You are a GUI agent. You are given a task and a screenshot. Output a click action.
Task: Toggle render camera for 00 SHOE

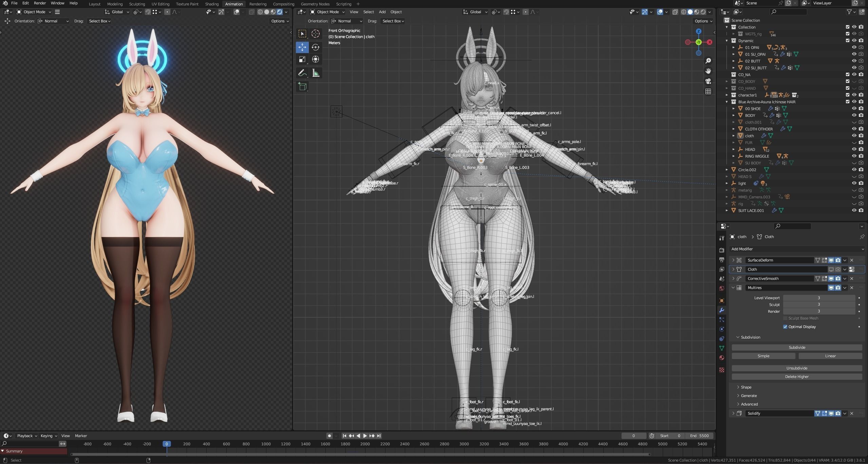tap(861, 108)
